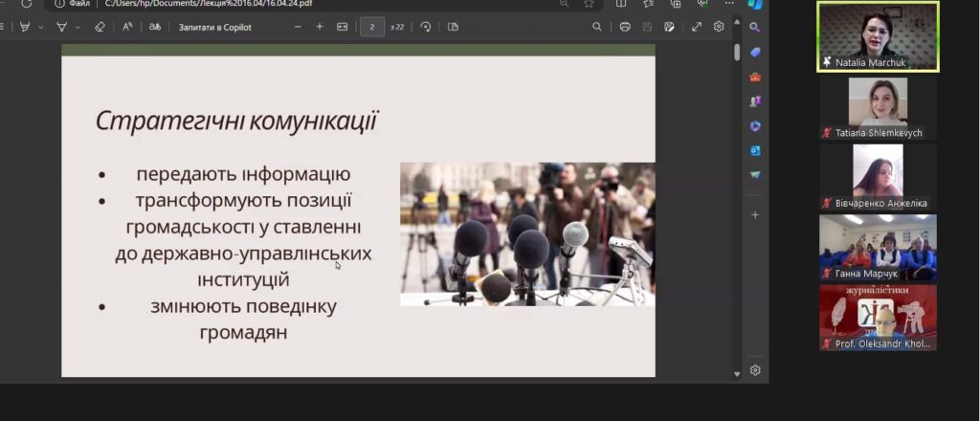The height and width of the screenshot is (421, 980).
Task: Rotate the PDF page
Action: [426, 27]
